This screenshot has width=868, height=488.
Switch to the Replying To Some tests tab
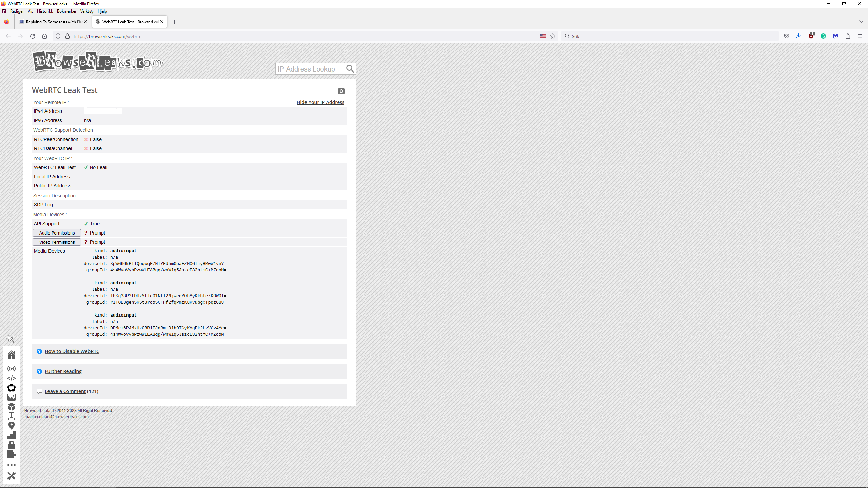(51, 22)
